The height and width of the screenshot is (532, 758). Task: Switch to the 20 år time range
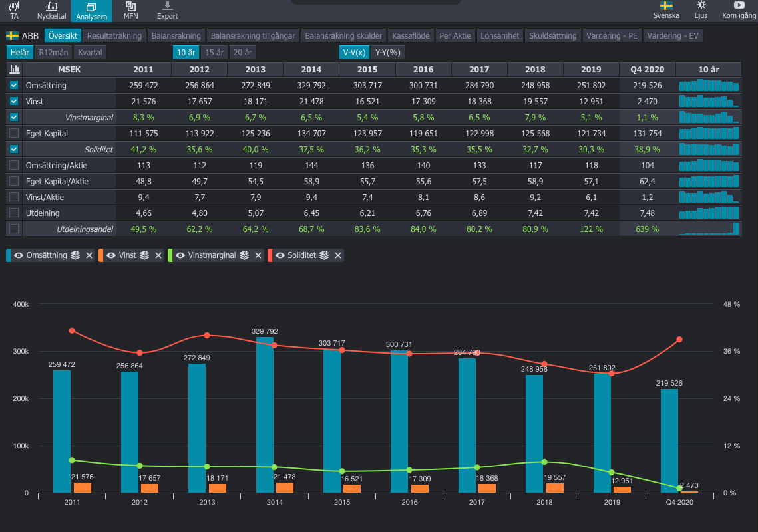point(243,53)
